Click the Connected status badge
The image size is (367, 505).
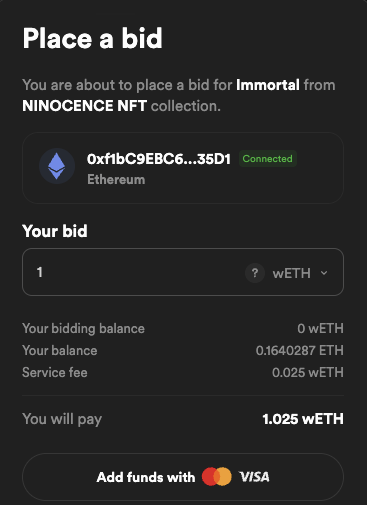[x=268, y=159]
